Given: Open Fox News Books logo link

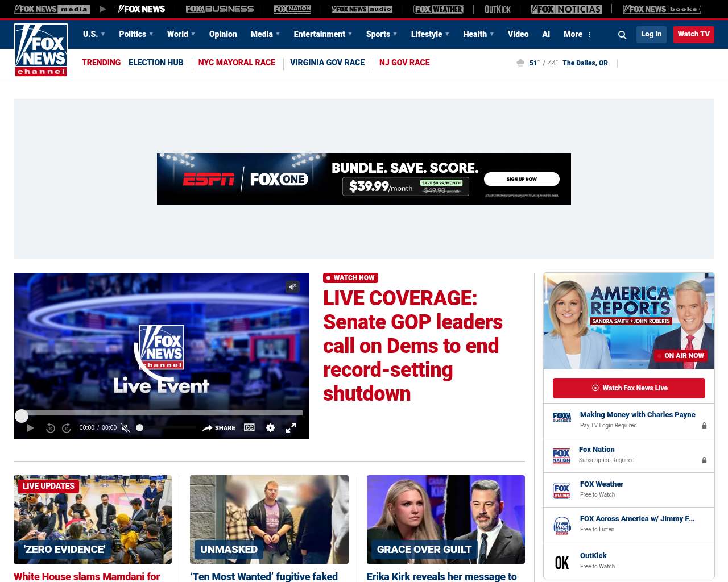Looking at the screenshot, I should (662, 9).
